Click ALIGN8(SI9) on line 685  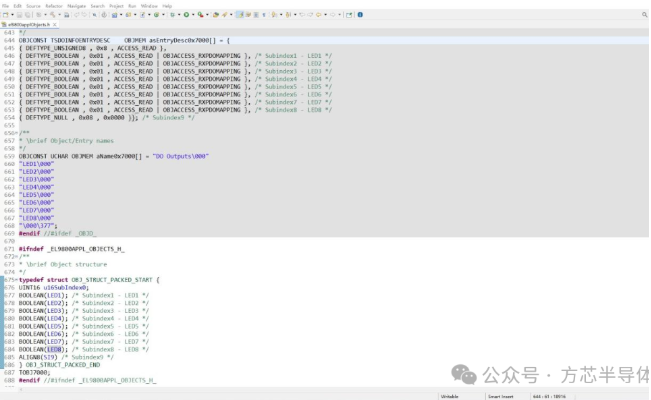[38, 357]
